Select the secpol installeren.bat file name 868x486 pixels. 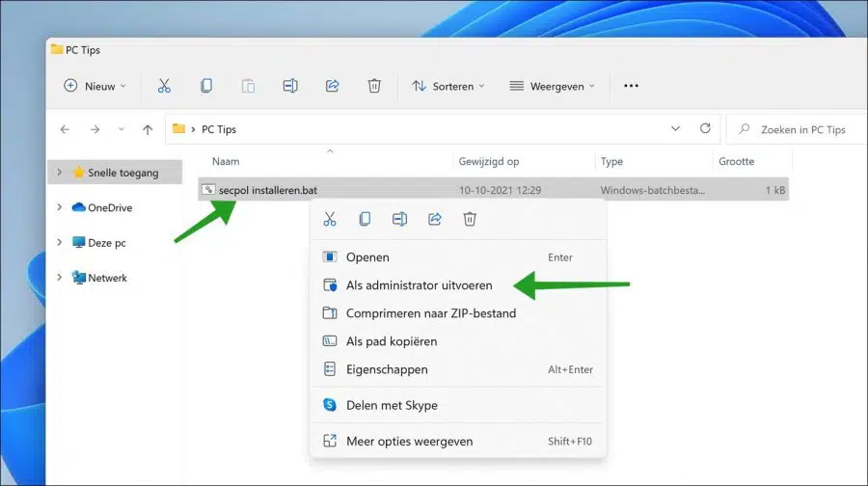pyautogui.click(x=268, y=190)
